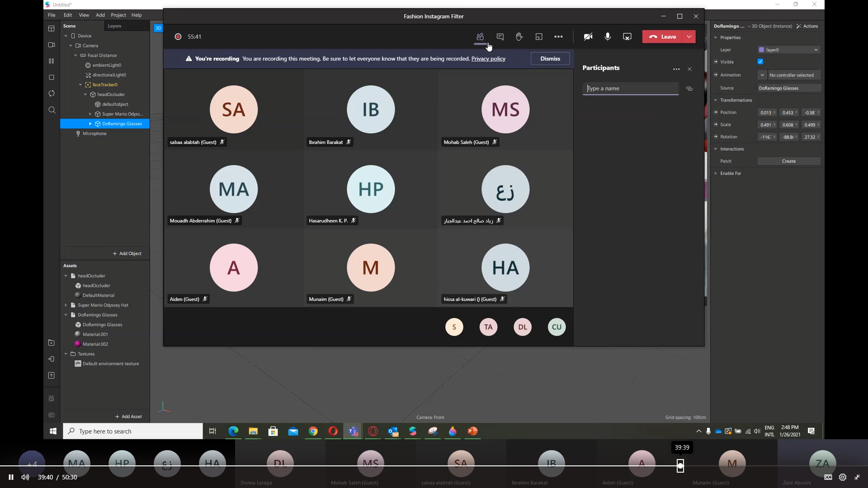This screenshot has width=868, height=488.
Task: Switch to the Layers tab
Action: (x=114, y=26)
